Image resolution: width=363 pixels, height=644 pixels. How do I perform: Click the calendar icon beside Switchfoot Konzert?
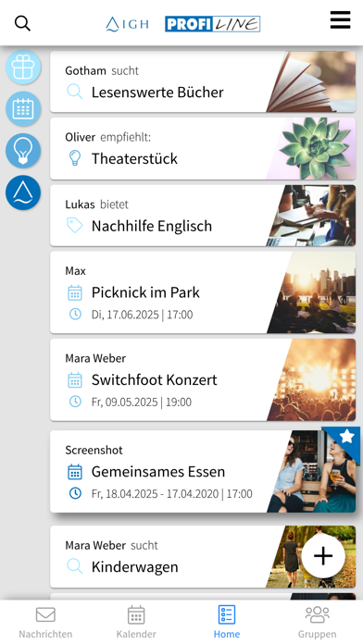(75, 380)
